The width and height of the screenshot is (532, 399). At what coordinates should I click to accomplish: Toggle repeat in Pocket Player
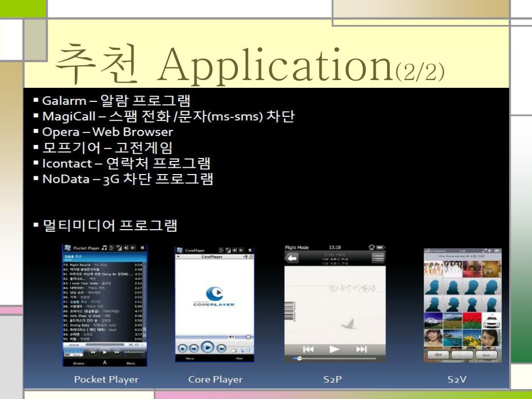pos(137,344)
